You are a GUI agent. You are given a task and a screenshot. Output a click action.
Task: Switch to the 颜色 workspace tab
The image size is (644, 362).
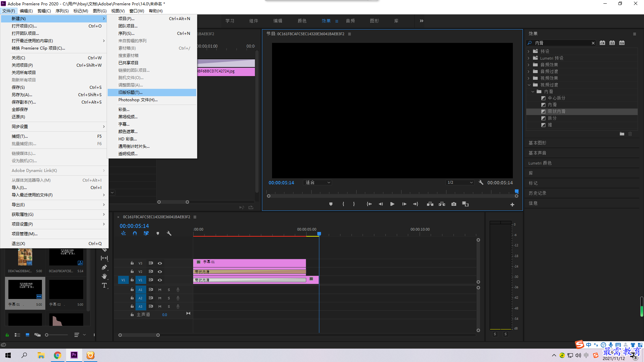click(302, 21)
